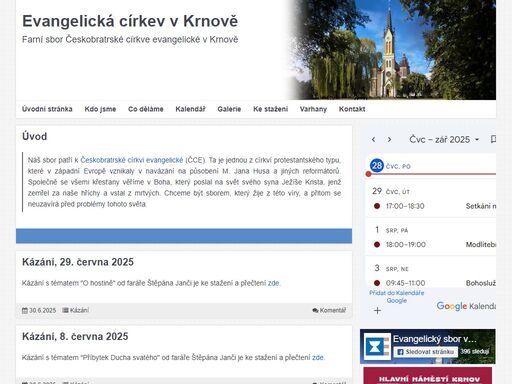Go to previous period in calendar widget

373,139
